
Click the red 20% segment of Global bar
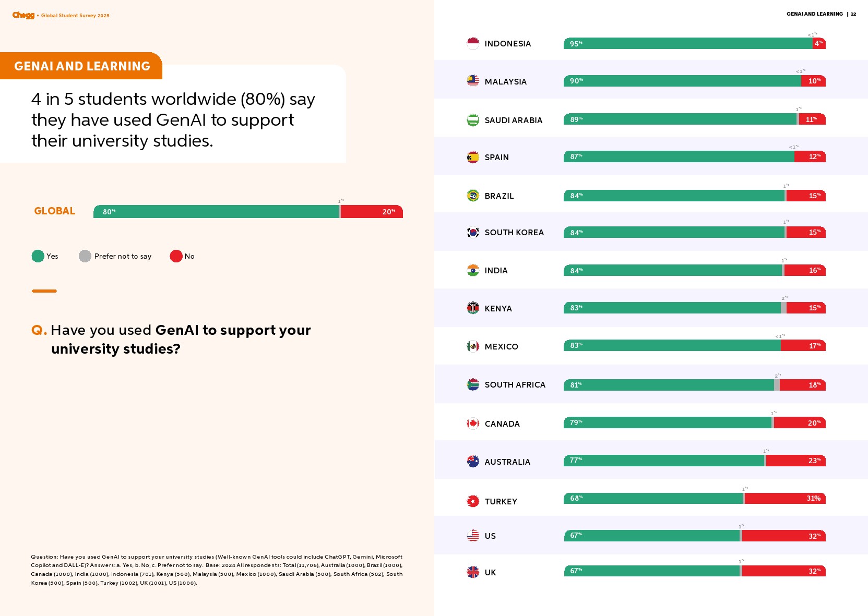pos(371,211)
